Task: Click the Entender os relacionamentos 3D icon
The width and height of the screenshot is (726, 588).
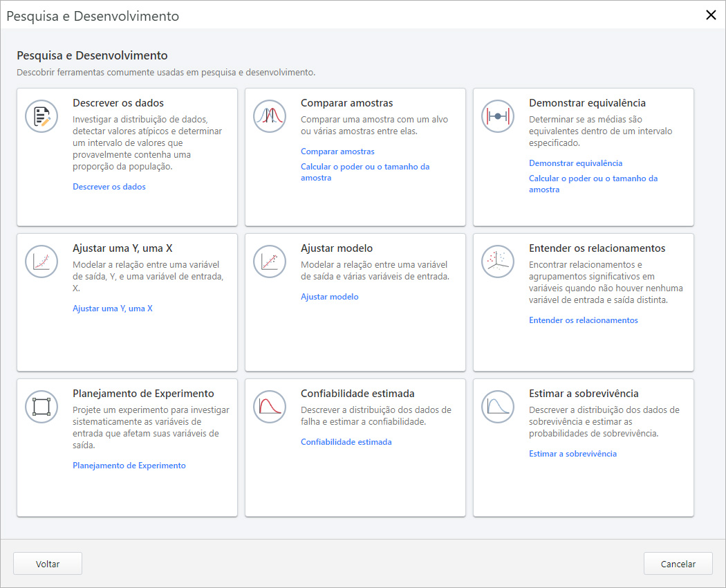Action: pos(498,261)
